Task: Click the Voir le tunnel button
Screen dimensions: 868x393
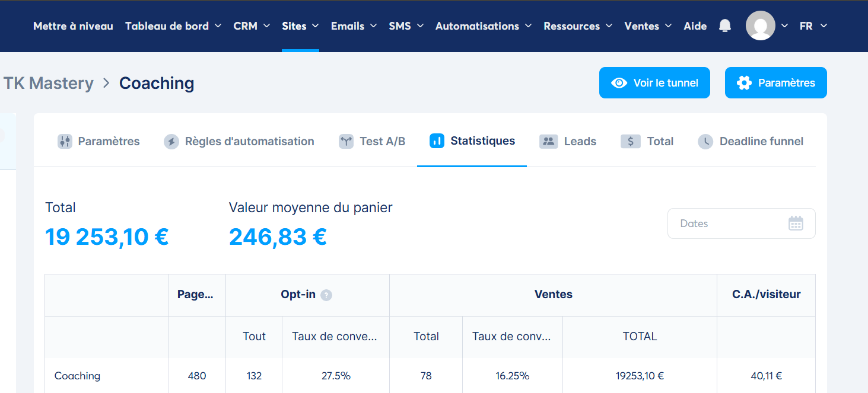Action: point(654,83)
